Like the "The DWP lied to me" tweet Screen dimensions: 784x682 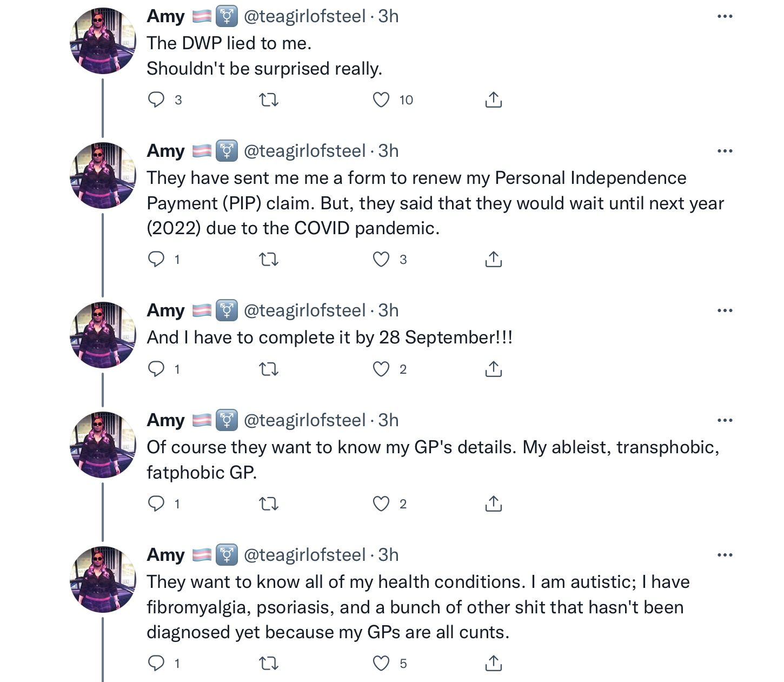click(x=381, y=100)
